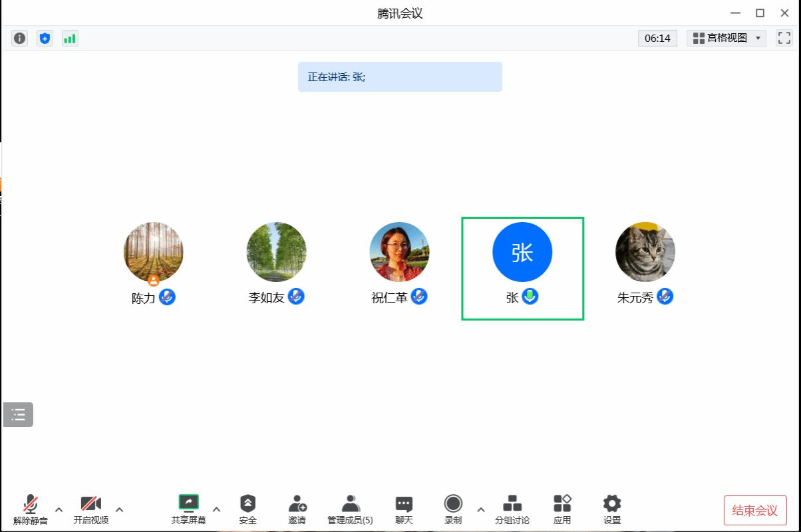Expand recording options arrow beside 录制

(x=481, y=510)
